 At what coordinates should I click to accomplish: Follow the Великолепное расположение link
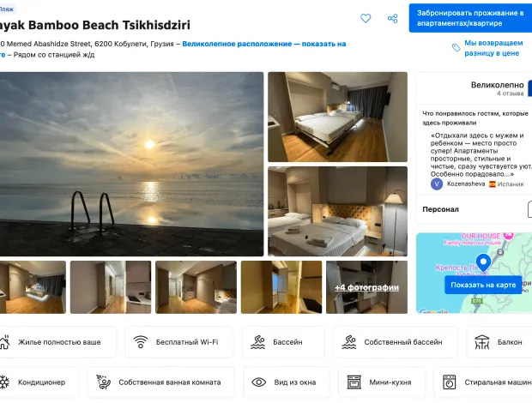[x=263, y=44]
